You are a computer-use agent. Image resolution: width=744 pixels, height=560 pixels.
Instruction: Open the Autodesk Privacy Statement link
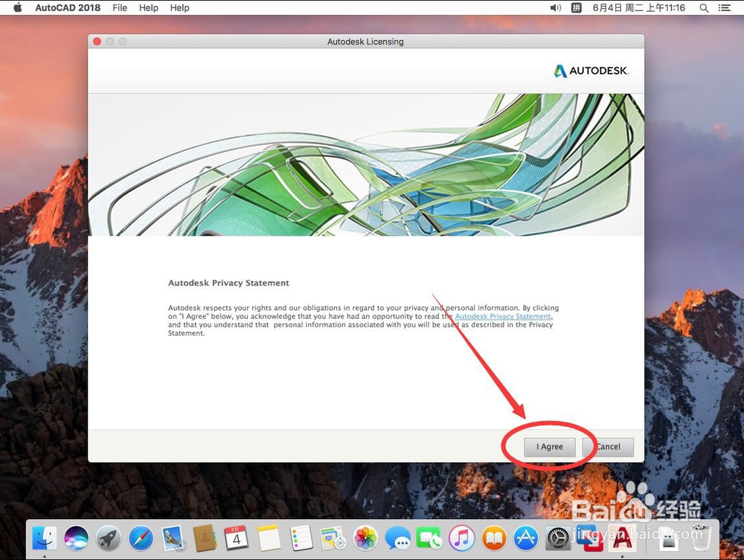pos(503,316)
